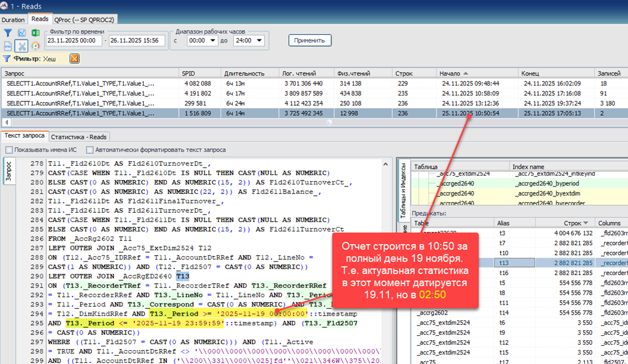628x364 pixels.
Task: Click the blue funnel filter icon
Action: click(8, 33)
